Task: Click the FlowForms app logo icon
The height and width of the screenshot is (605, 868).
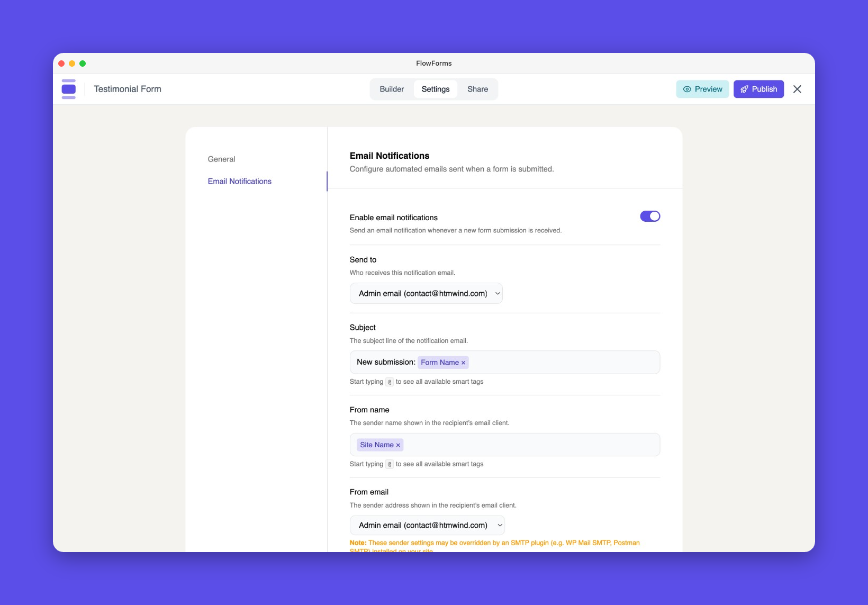Action: [68, 88]
